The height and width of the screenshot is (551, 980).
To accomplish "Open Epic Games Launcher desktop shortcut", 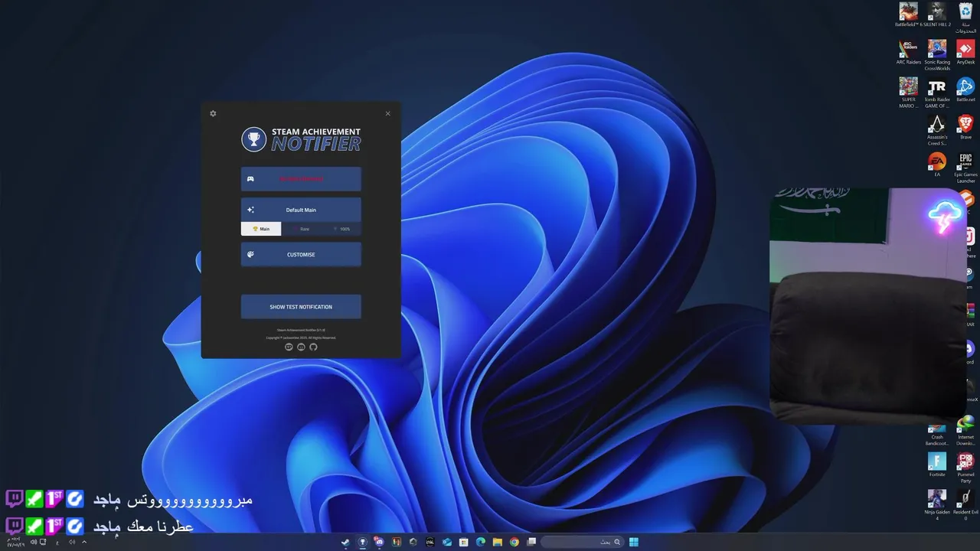I will click(965, 168).
